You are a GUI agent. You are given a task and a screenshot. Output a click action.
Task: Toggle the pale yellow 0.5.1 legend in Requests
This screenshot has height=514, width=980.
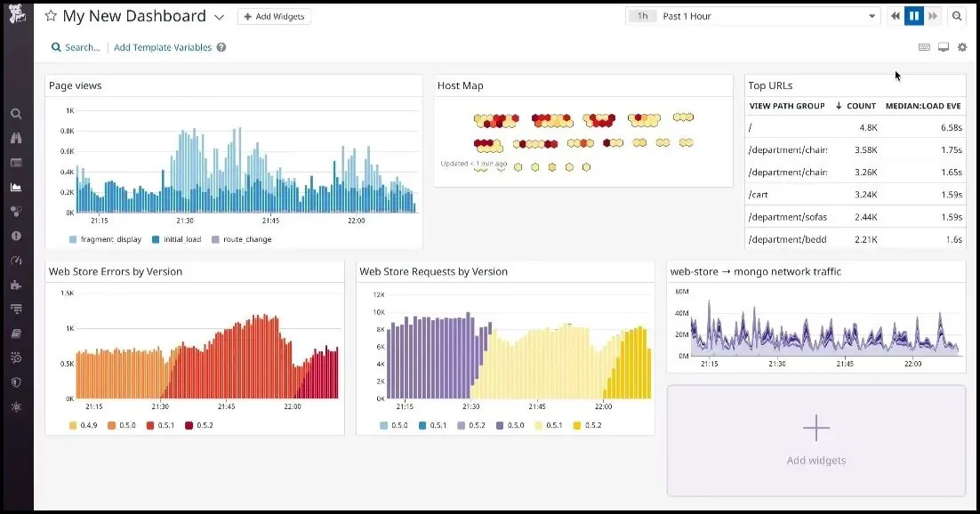[x=549, y=425]
